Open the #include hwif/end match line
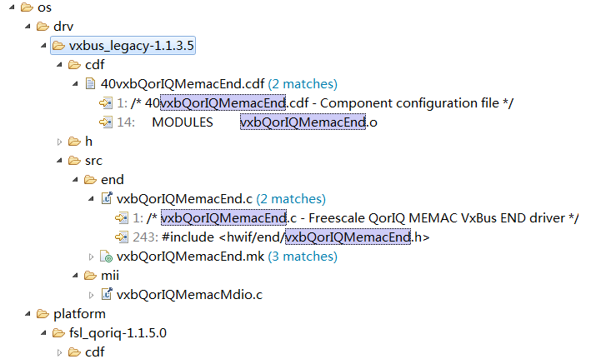The height and width of the screenshot is (364, 601). point(282,237)
